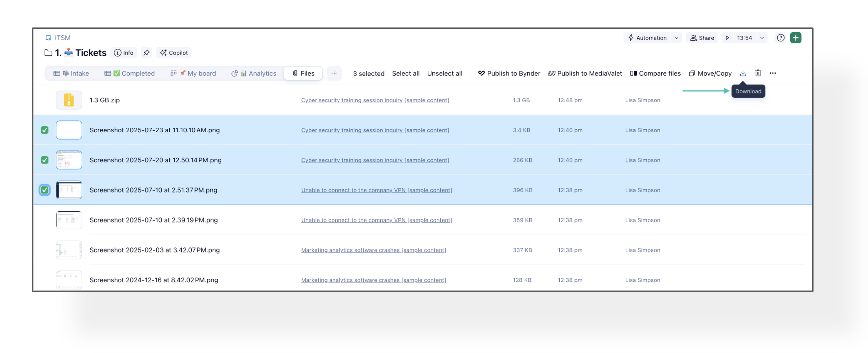Image resolution: width=868 pixels, height=353 pixels.
Task: Click Unselect all
Action: point(445,74)
